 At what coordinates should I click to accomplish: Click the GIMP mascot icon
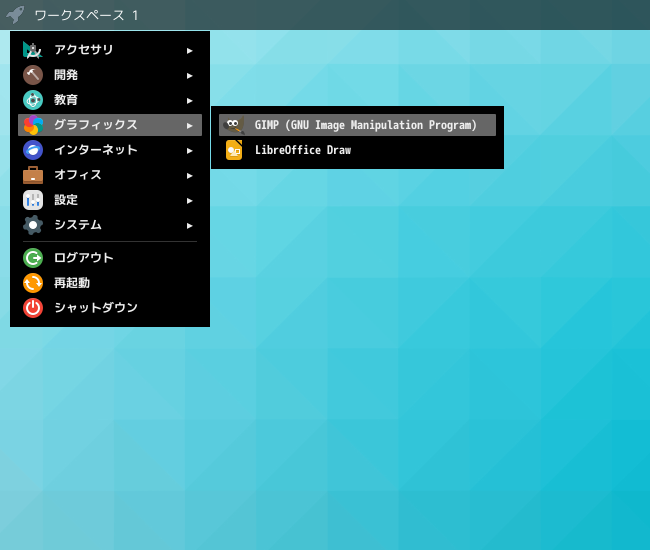tap(234, 125)
